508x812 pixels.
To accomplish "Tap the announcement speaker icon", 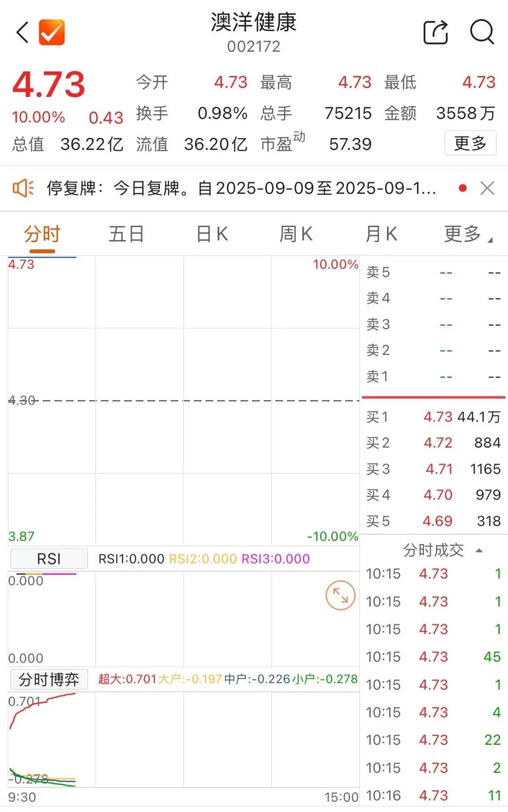I will click(x=23, y=189).
